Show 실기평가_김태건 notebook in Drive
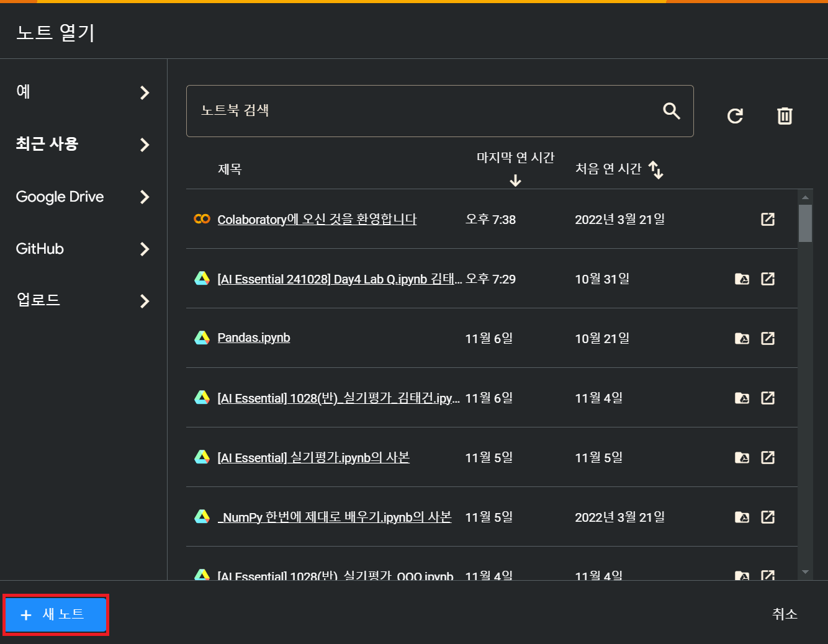828x644 pixels. [x=742, y=398]
